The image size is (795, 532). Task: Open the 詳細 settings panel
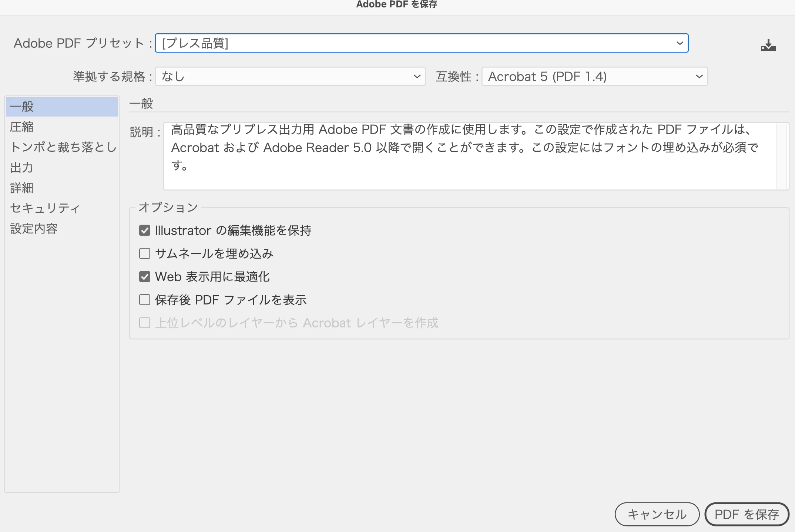[x=22, y=188]
